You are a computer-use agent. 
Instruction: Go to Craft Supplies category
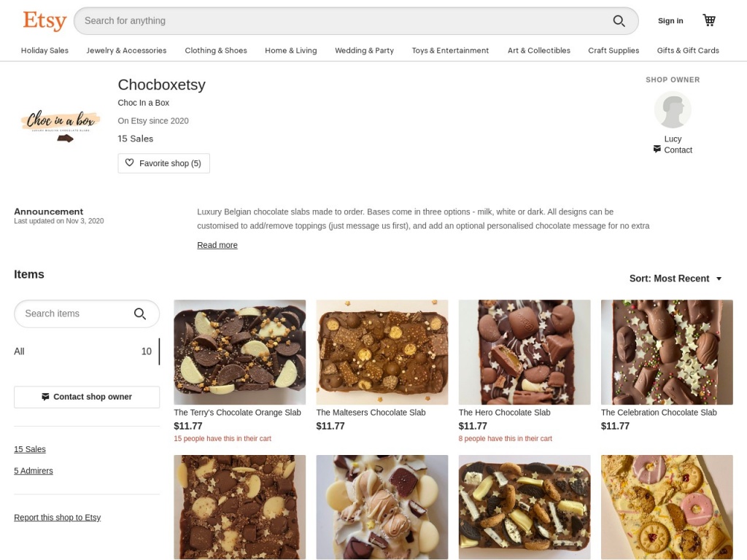pyautogui.click(x=613, y=50)
